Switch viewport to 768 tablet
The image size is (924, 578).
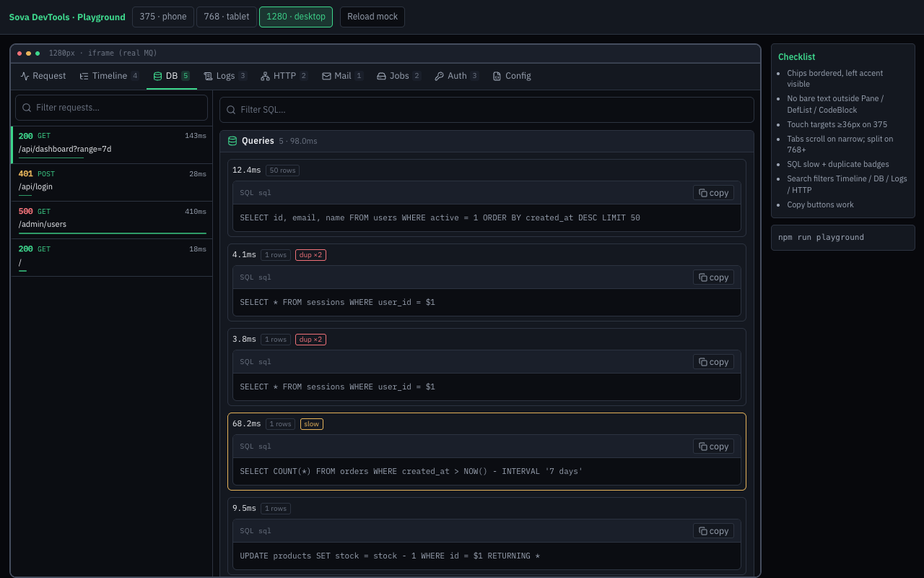(227, 17)
